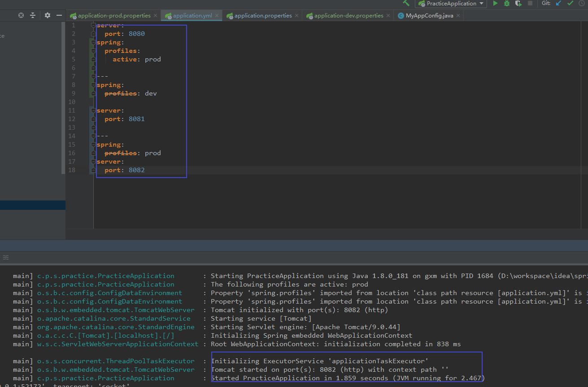Start debugging with the green bug icon

[x=507, y=3]
